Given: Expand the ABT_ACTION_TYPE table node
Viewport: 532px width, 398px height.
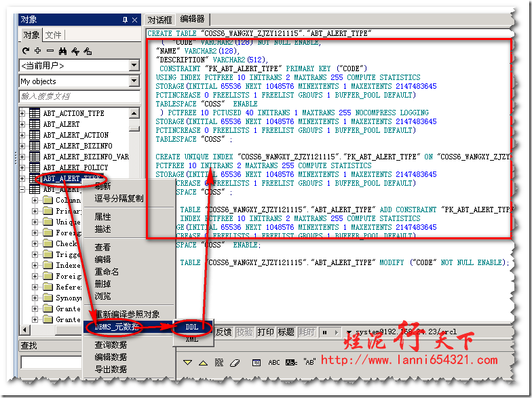Looking at the screenshot, I should pos(23,113).
